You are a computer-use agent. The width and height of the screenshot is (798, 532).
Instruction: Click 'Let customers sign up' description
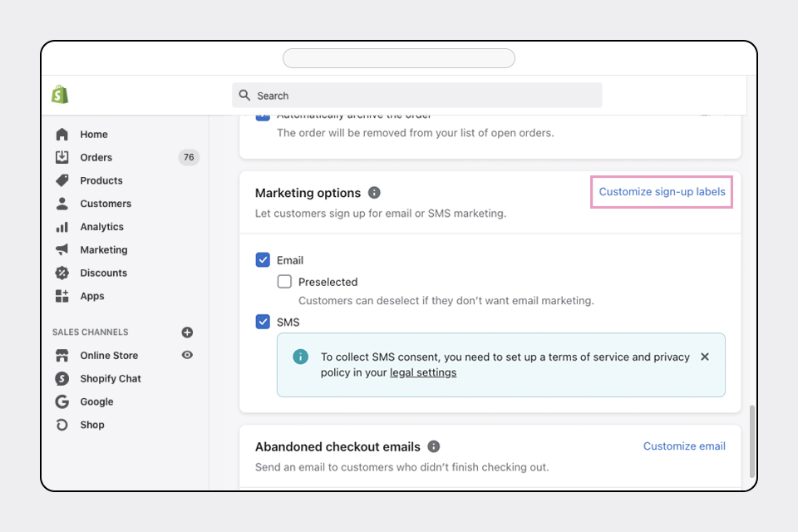click(x=381, y=214)
